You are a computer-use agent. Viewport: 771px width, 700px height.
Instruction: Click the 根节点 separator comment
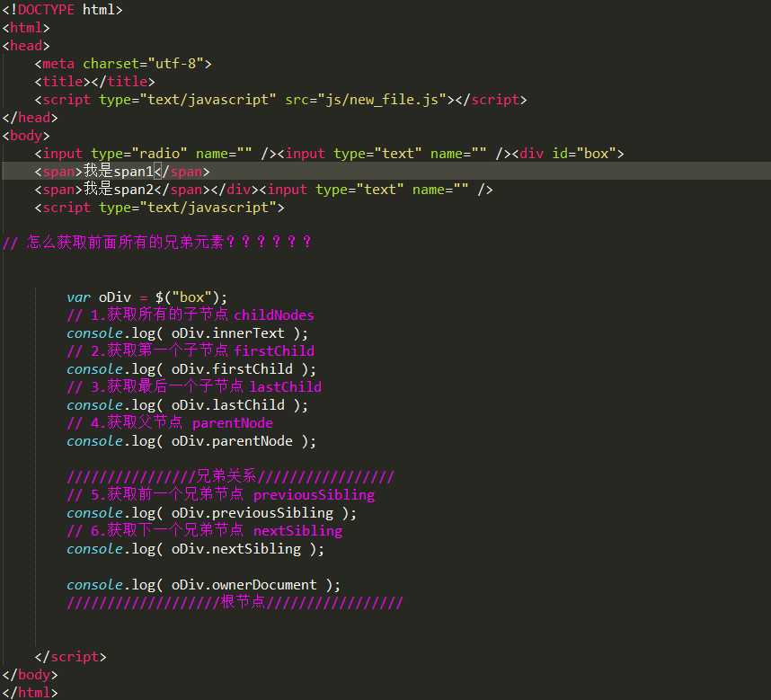pos(235,602)
